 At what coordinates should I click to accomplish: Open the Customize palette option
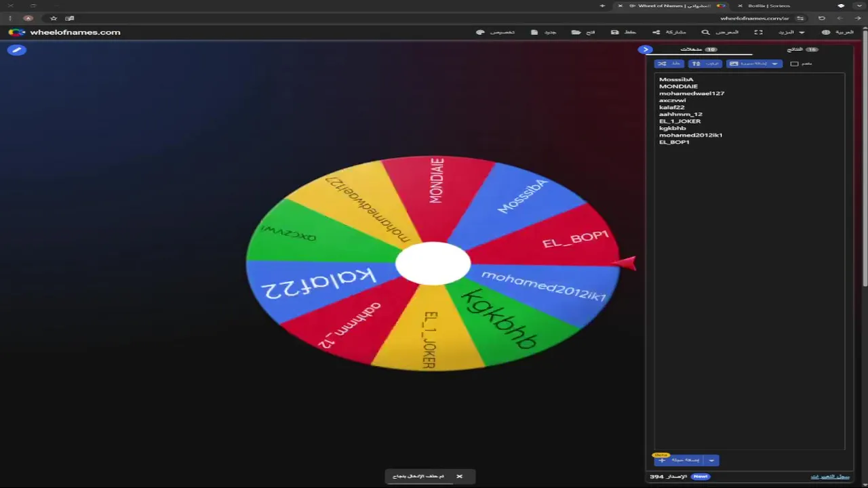[496, 32]
